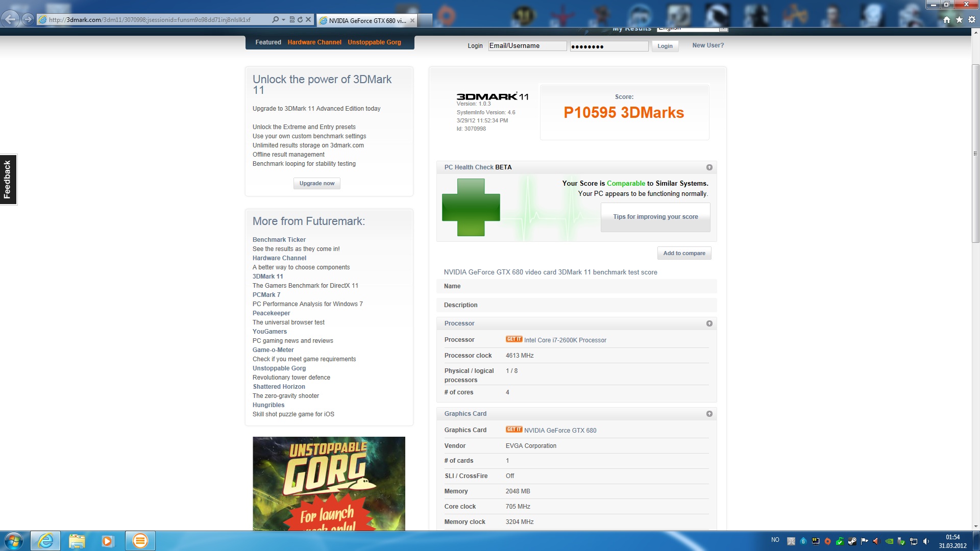Toggle the Compatibility View icon
This screenshot has width=980, height=551.
coord(292,19)
